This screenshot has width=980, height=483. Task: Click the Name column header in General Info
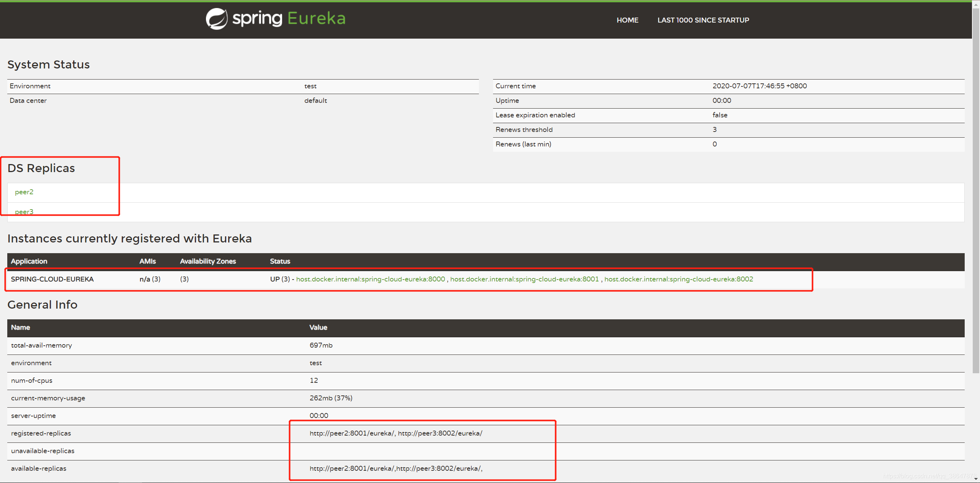click(20, 327)
